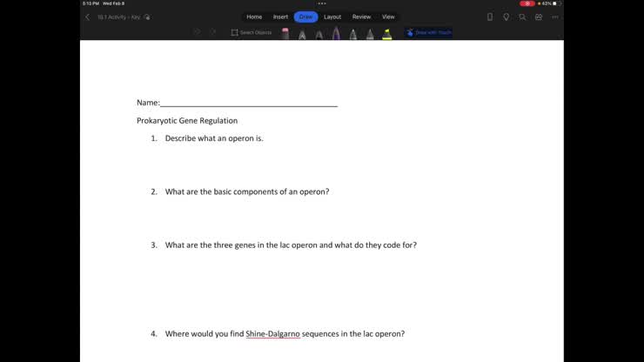The image size is (644, 362).
Task: Open the Home tab
Action: pos(254,17)
